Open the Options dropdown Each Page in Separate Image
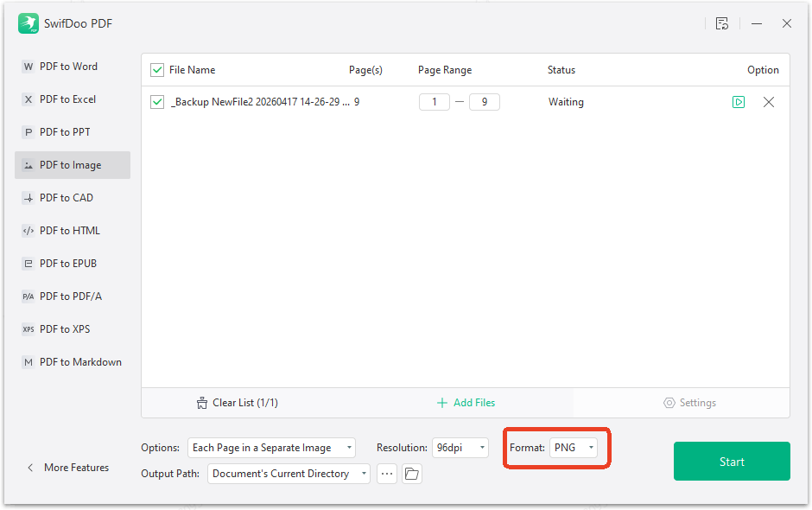This screenshot has width=812, height=510. 271,448
